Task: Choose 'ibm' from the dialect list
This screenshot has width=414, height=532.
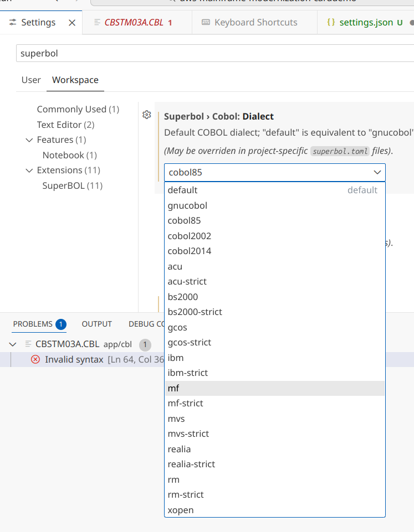Action: click(176, 358)
